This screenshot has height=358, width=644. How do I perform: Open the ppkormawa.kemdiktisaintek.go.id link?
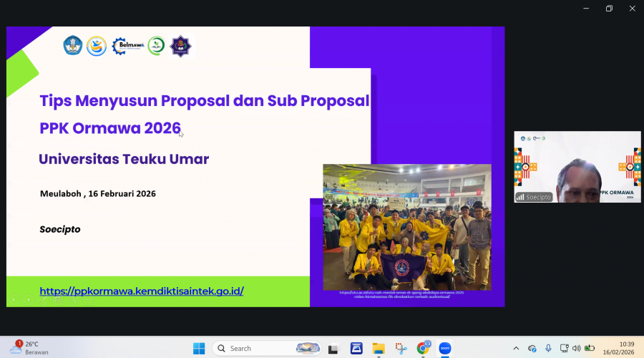142,291
